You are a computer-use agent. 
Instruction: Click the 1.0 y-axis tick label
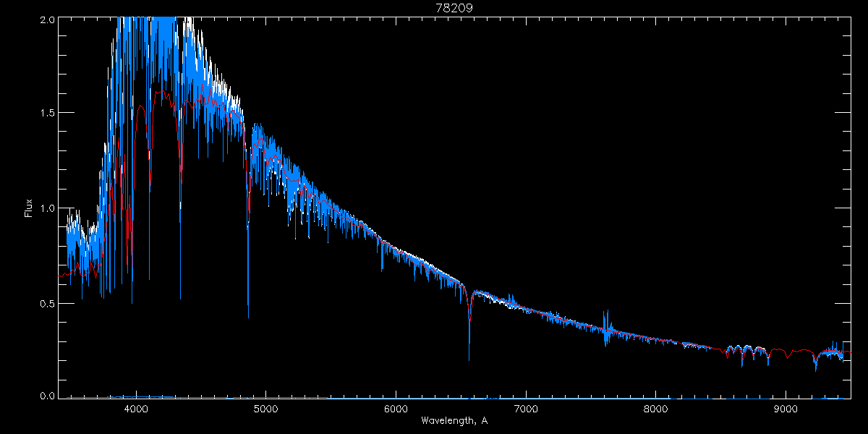tap(46, 208)
